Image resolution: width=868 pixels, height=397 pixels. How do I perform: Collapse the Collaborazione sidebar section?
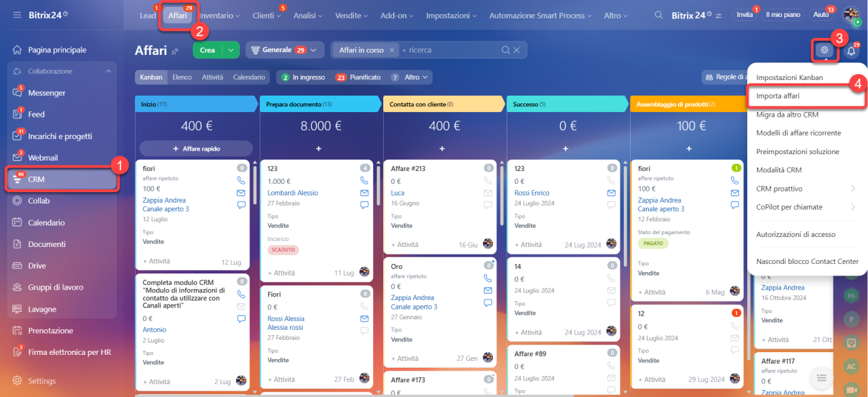[x=108, y=71]
